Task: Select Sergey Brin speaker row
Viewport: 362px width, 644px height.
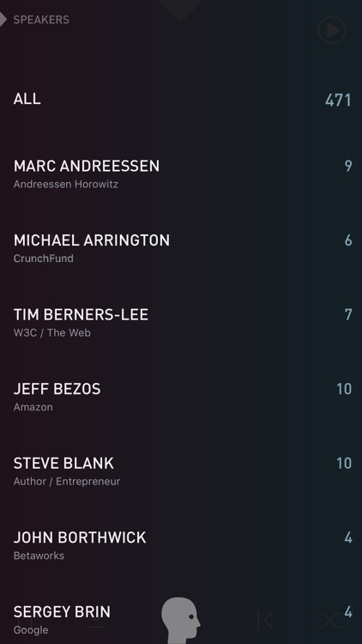Action: pos(181,619)
